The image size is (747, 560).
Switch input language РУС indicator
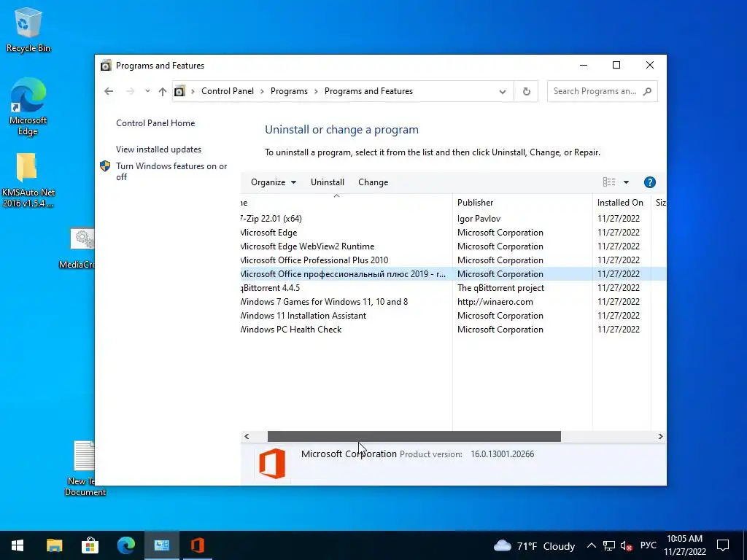(648, 545)
